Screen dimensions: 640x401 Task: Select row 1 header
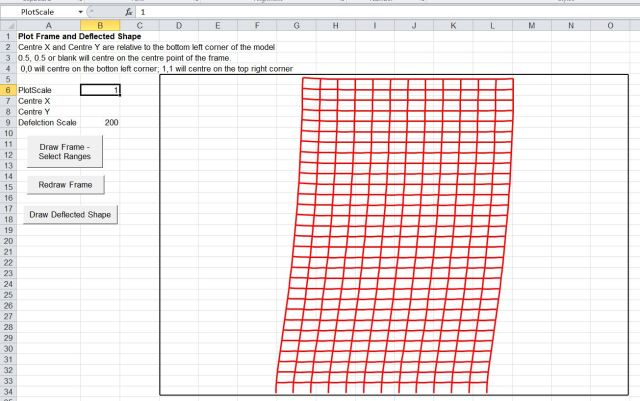8,36
